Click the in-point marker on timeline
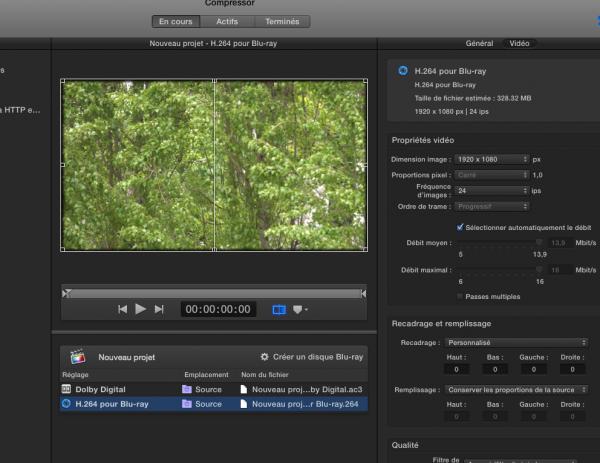600x463 pixels. pos(66,293)
